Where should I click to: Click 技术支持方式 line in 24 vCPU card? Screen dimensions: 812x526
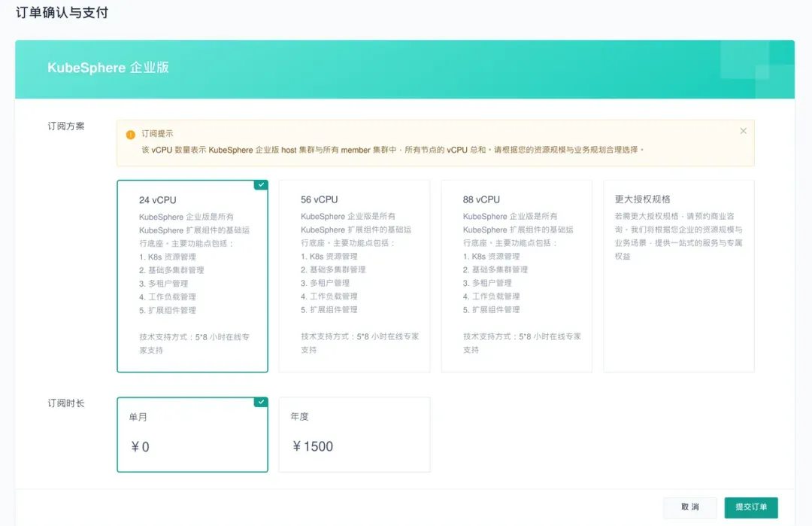coord(194,344)
